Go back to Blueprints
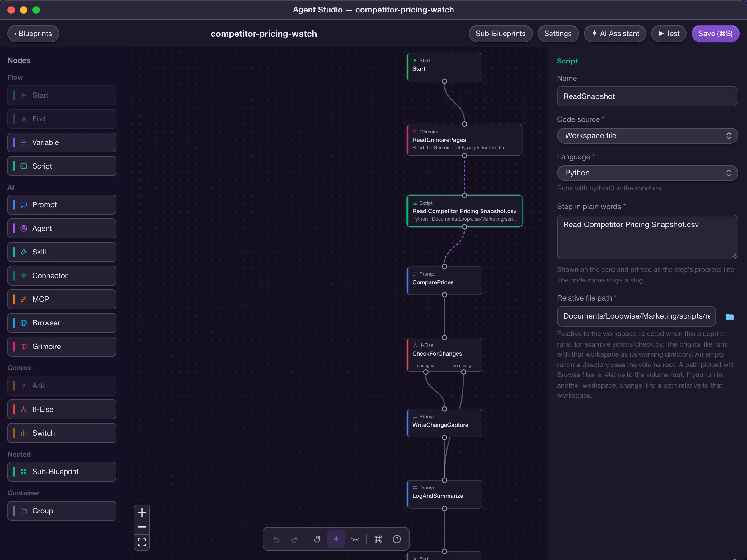747x560 pixels. tap(33, 33)
